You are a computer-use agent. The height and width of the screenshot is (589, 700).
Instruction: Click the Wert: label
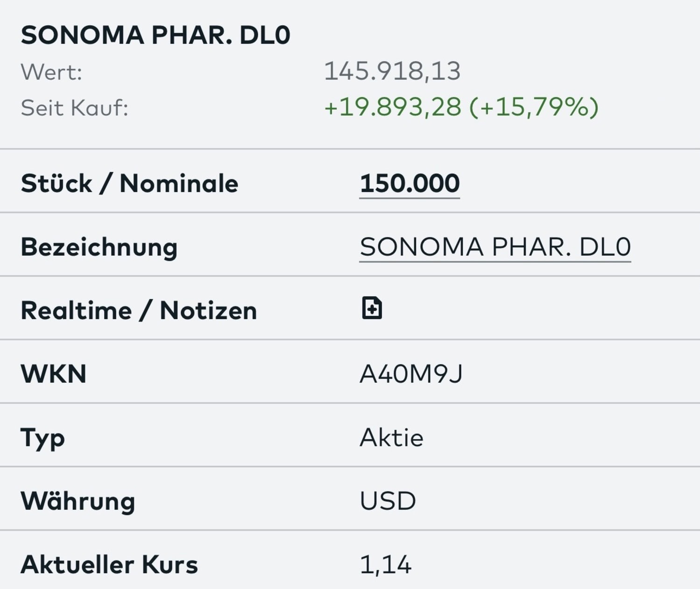point(51,72)
